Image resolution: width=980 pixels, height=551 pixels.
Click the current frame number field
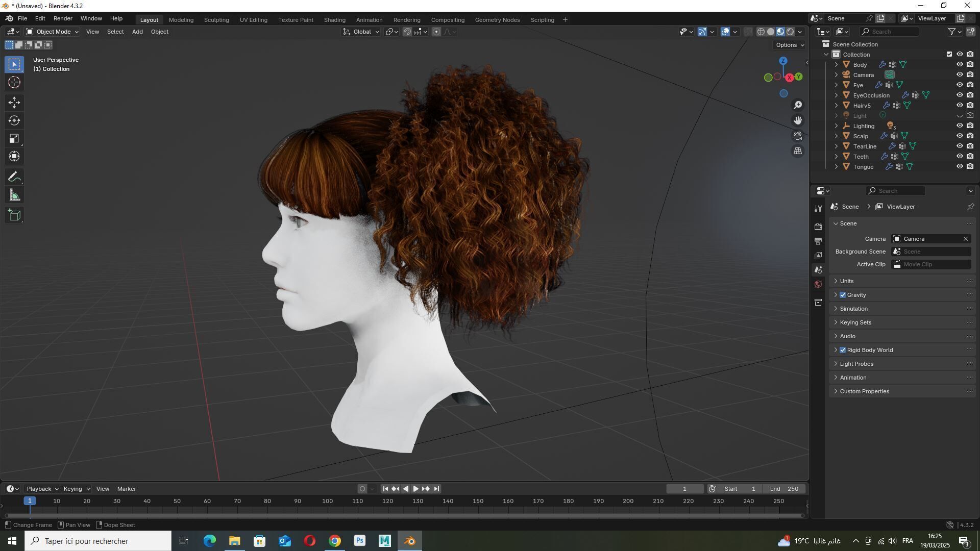pos(684,489)
